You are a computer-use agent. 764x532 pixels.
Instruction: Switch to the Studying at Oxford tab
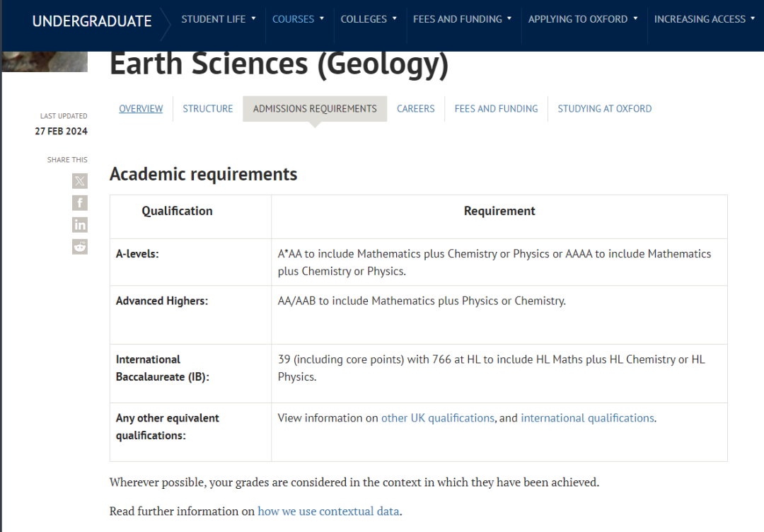(x=605, y=109)
